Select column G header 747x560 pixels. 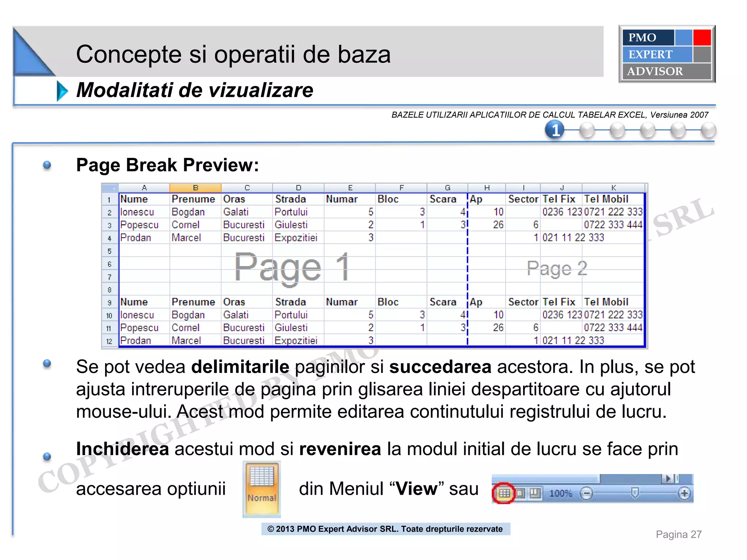pyautogui.click(x=448, y=188)
